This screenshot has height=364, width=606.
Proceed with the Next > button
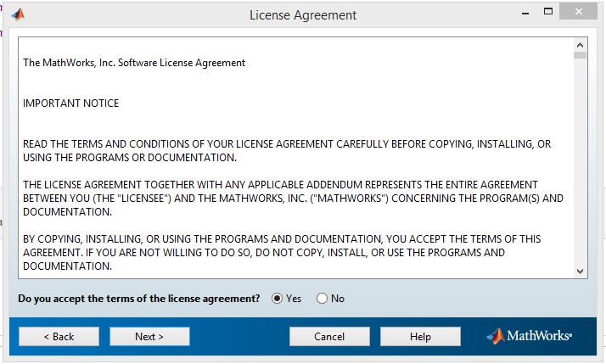tap(149, 337)
